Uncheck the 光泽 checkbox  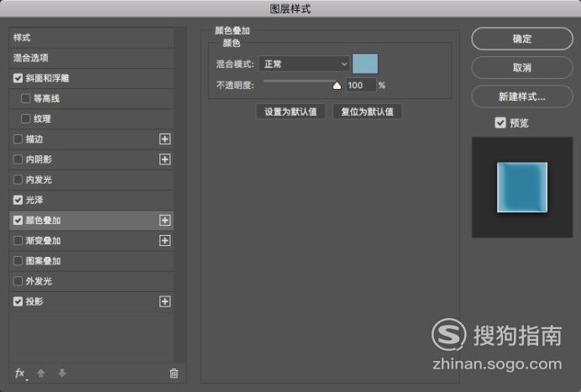(18, 200)
